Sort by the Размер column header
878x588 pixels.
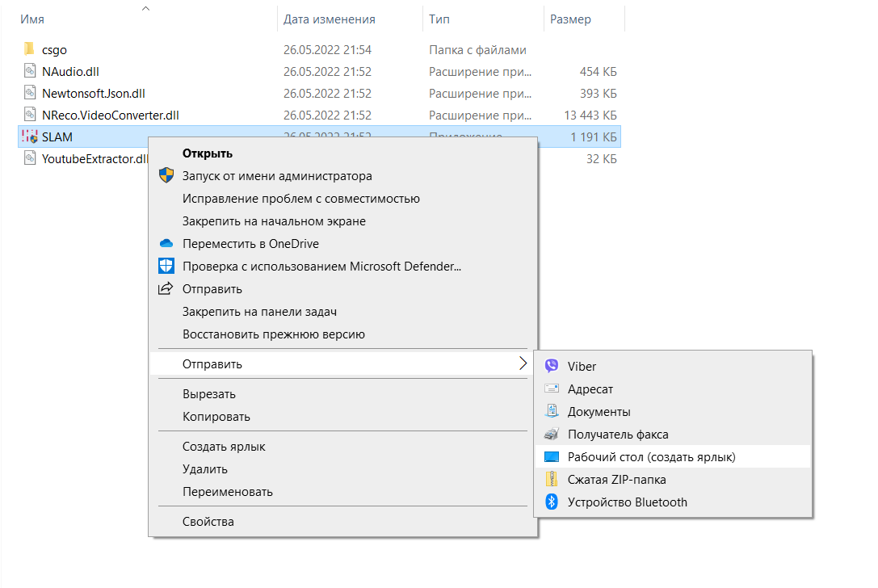coord(570,19)
